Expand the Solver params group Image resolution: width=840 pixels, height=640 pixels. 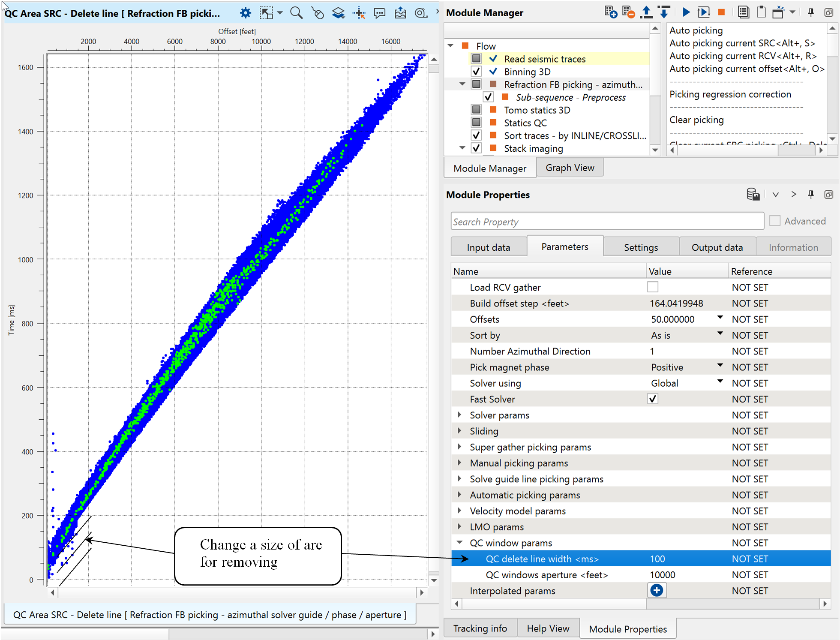click(459, 415)
